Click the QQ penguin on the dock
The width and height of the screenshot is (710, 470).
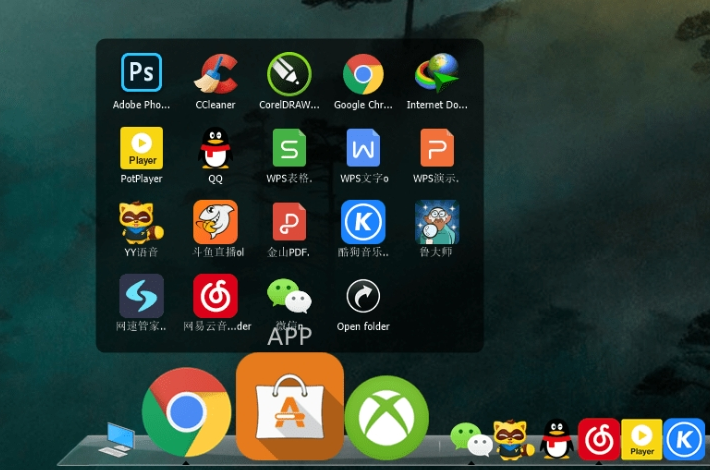click(556, 439)
